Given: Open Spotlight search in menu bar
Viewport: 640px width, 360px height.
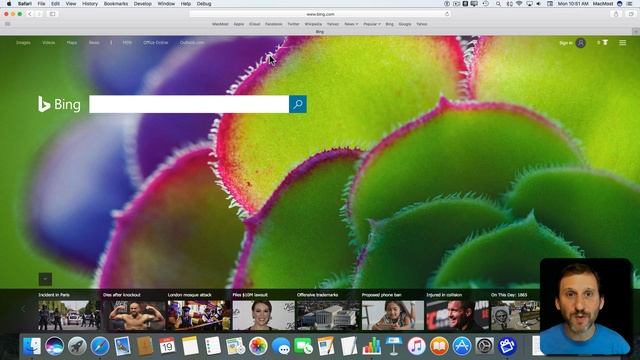Looking at the screenshot, I should pyautogui.click(x=498, y=4).
